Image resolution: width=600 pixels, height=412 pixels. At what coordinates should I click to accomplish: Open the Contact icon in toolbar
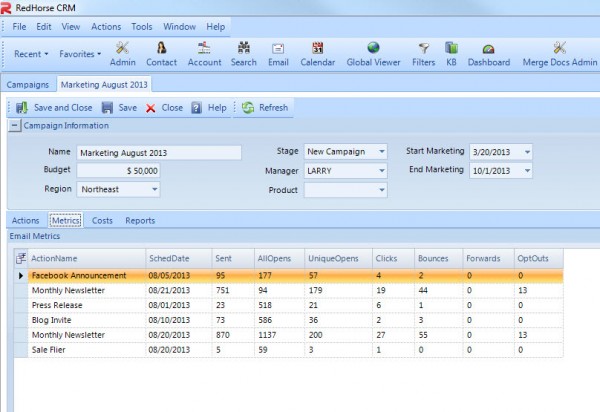pos(161,48)
